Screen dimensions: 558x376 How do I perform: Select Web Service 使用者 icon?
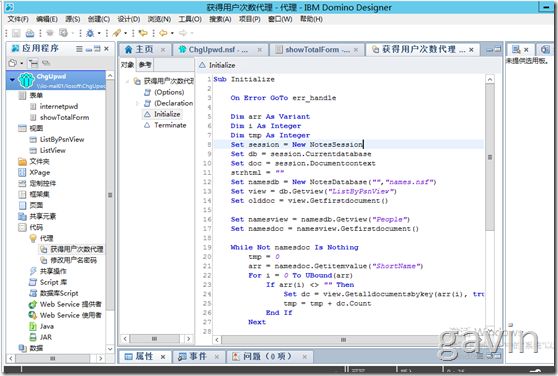coord(33,315)
